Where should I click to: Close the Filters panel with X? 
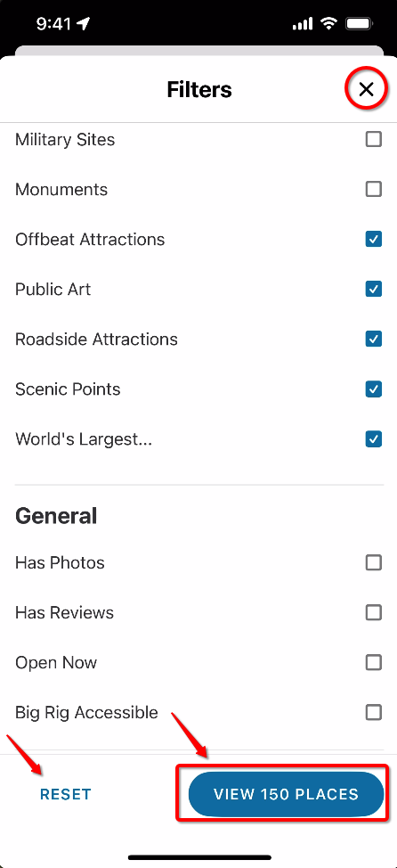point(366,89)
